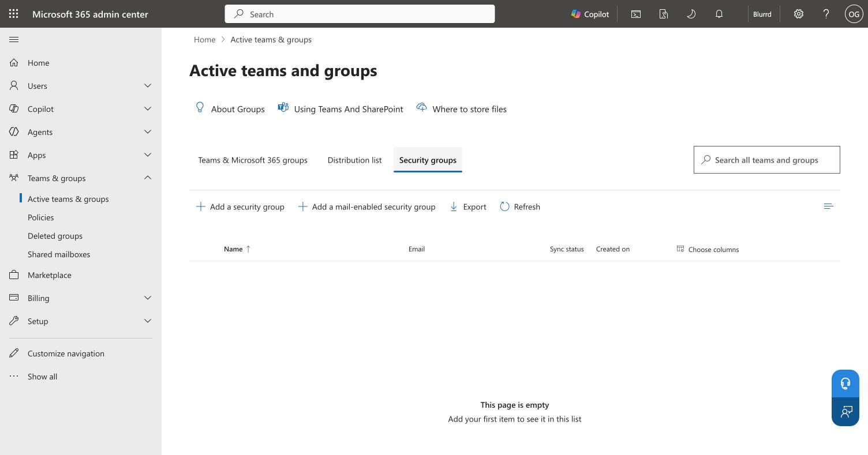Click the cloud upload icon
Screen dimensions: 868x455
(x=421, y=108)
